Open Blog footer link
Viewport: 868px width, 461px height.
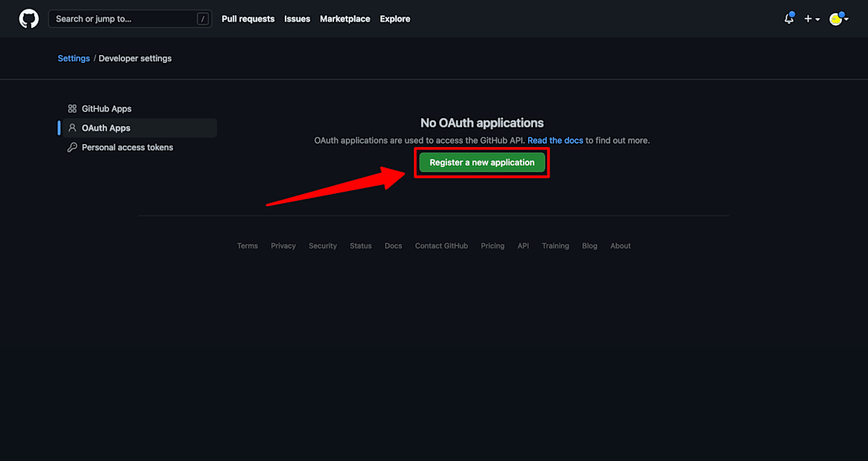[590, 246]
